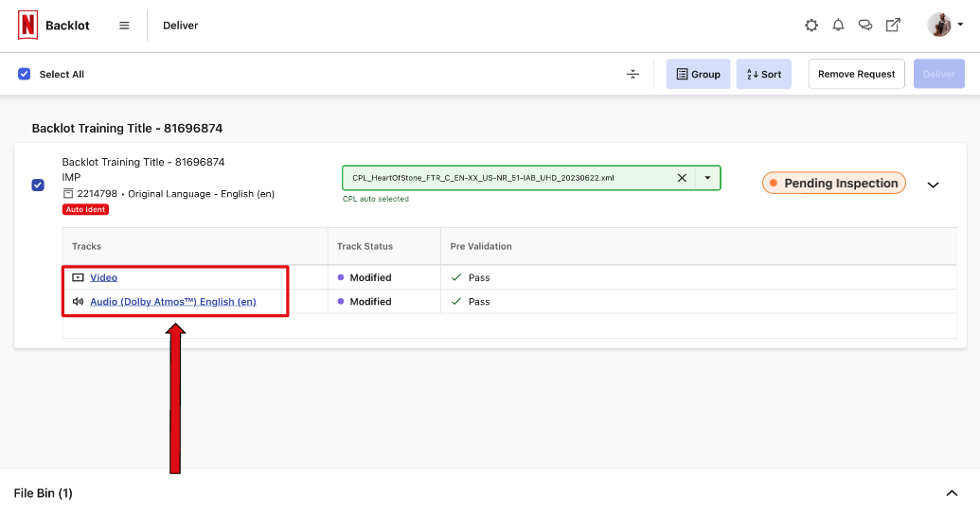980x513 pixels.
Task: Open the CPL file dropdown arrow
Action: point(707,178)
